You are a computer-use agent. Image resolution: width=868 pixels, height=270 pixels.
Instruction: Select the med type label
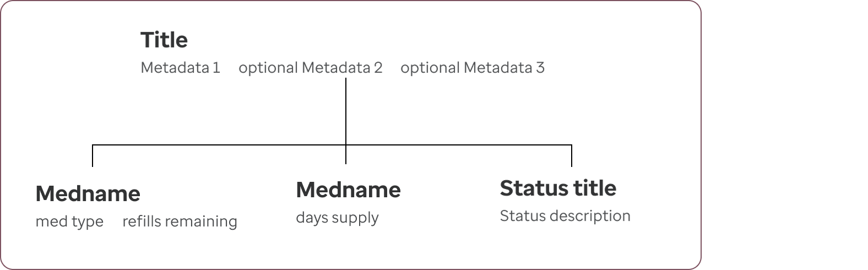69,222
